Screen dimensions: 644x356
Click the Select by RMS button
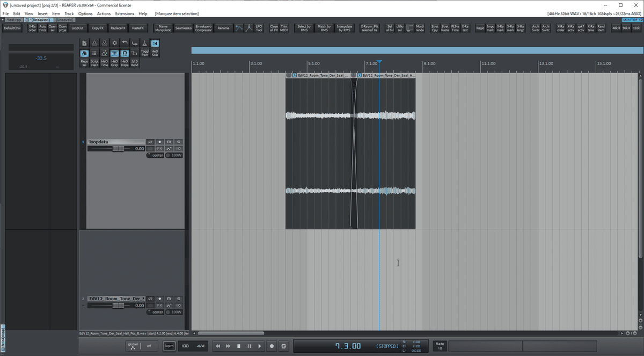tap(304, 27)
